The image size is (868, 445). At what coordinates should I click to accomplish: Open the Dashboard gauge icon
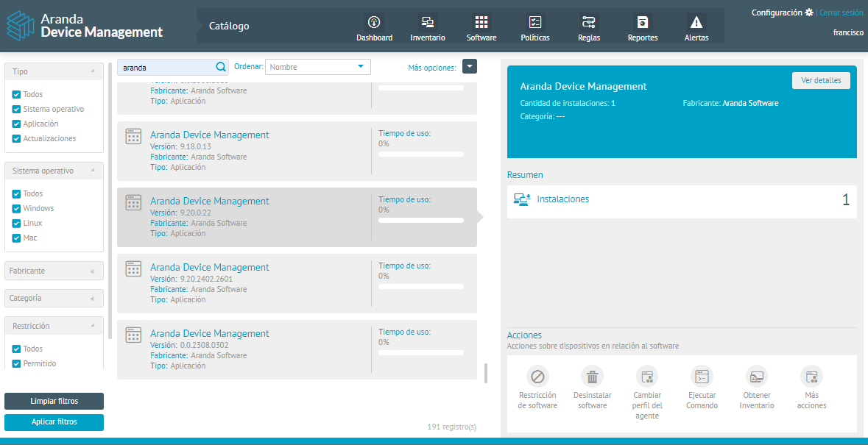[374, 22]
